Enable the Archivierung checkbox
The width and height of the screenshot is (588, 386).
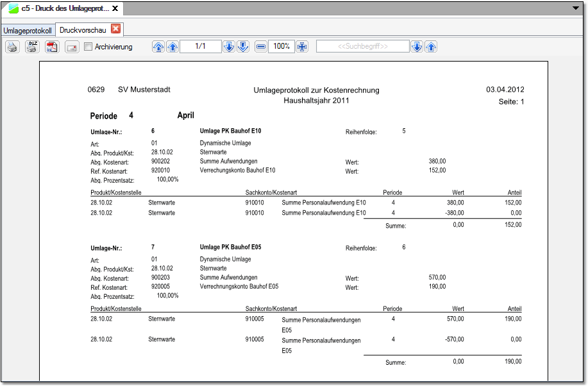(x=88, y=47)
